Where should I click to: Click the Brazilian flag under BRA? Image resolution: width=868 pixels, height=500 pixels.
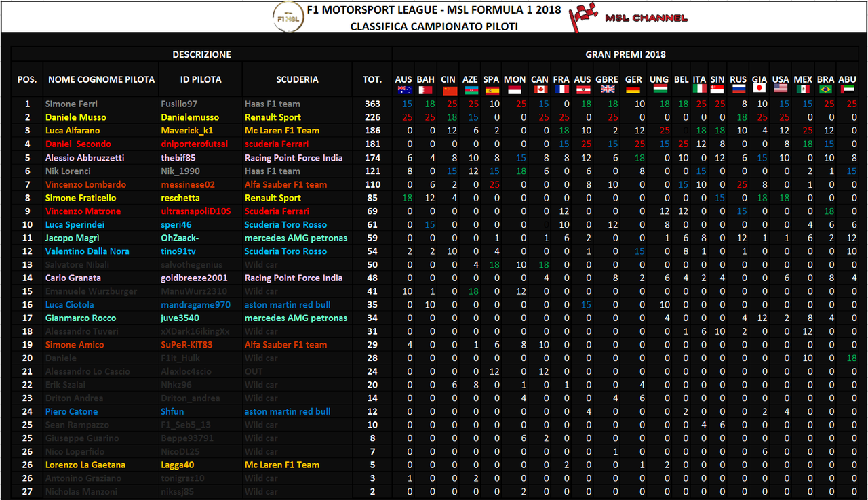(825, 89)
